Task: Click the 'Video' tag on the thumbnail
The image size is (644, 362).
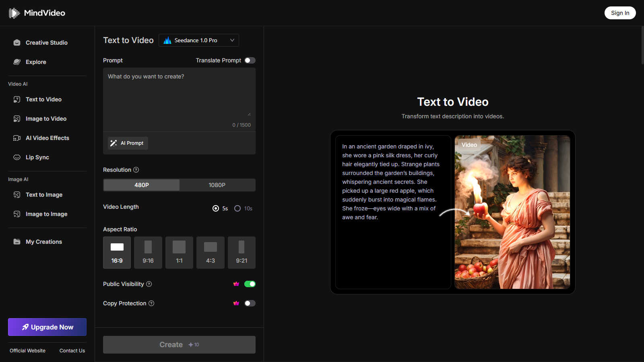Action: click(469, 145)
